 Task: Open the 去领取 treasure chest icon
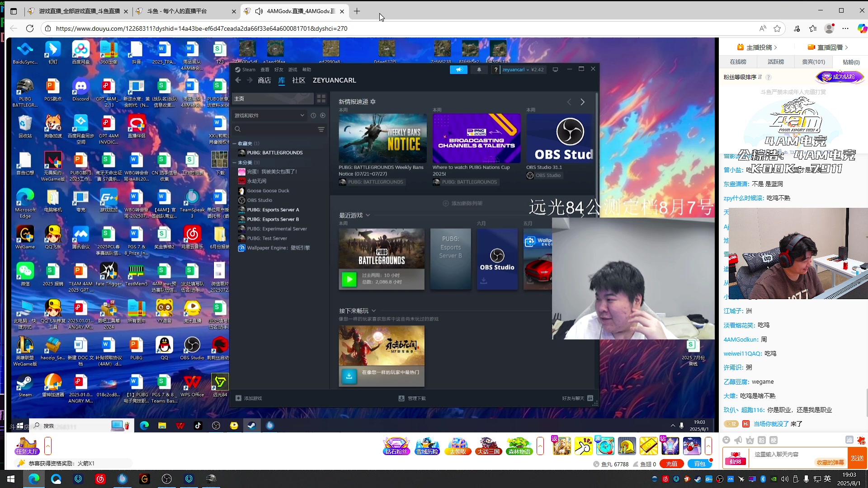point(458,446)
